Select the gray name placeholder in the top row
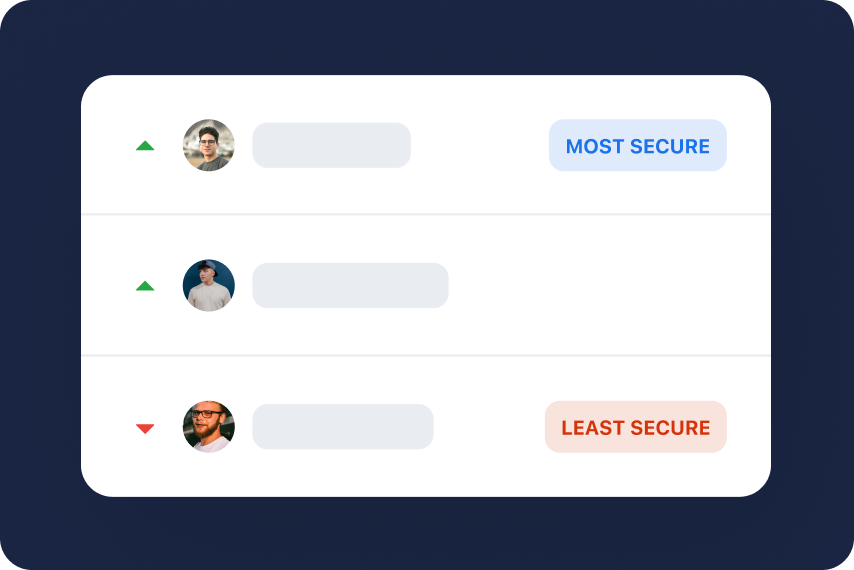 point(331,146)
